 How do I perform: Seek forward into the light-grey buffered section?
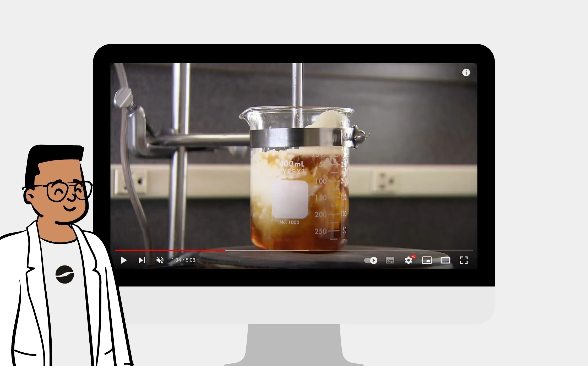[267, 251]
